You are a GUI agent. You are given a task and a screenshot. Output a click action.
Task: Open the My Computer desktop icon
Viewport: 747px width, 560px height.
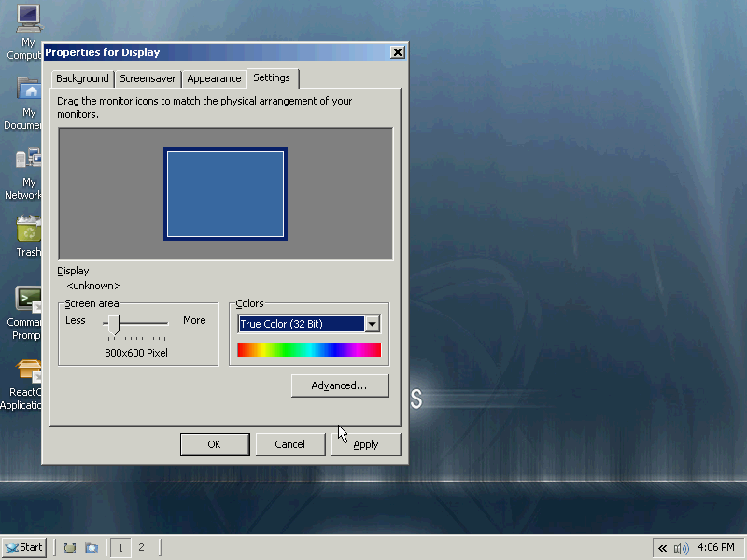click(29, 17)
